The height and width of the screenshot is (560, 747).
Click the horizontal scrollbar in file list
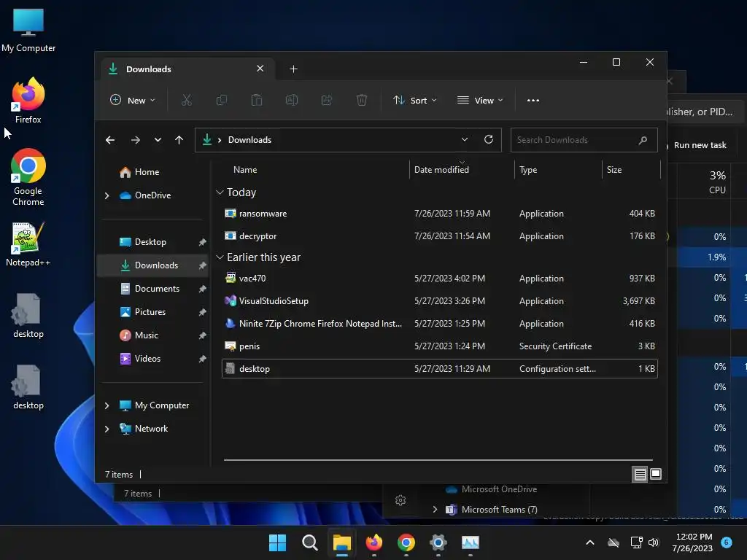[x=438, y=460]
